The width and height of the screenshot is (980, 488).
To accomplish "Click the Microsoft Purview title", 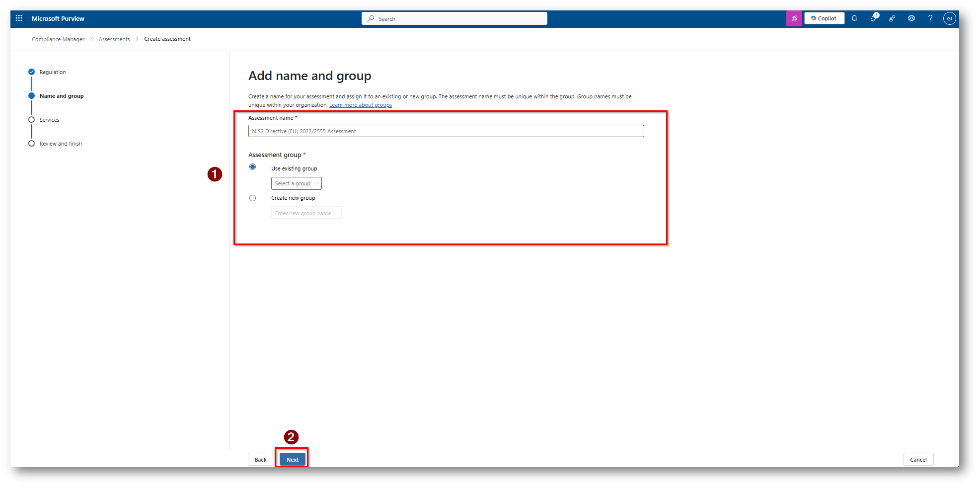I will click(x=58, y=19).
